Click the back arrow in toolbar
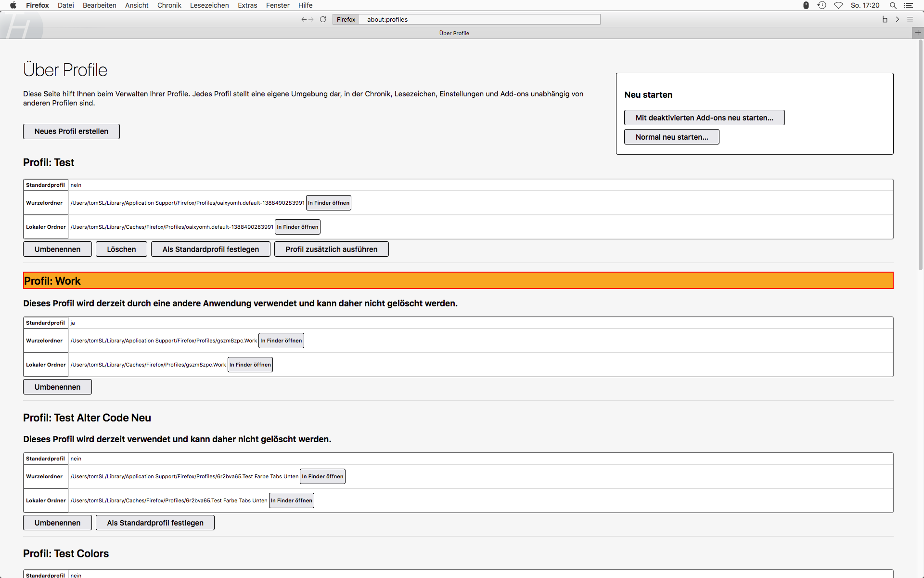924x578 pixels. coord(304,19)
